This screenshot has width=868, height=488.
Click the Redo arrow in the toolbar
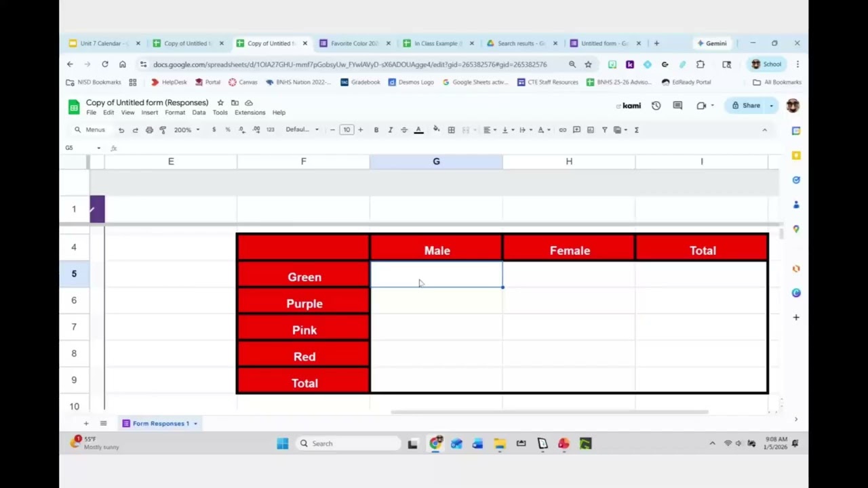coord(135,129)
